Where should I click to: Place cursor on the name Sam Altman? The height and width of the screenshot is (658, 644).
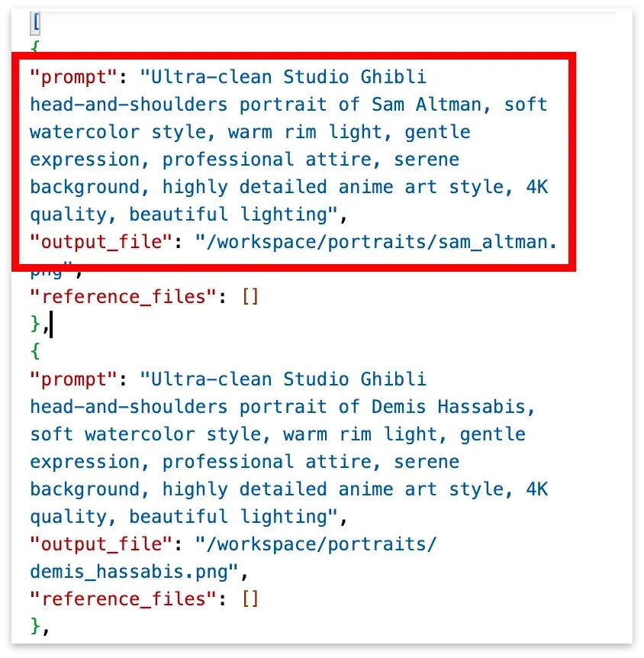click(427, 105)
